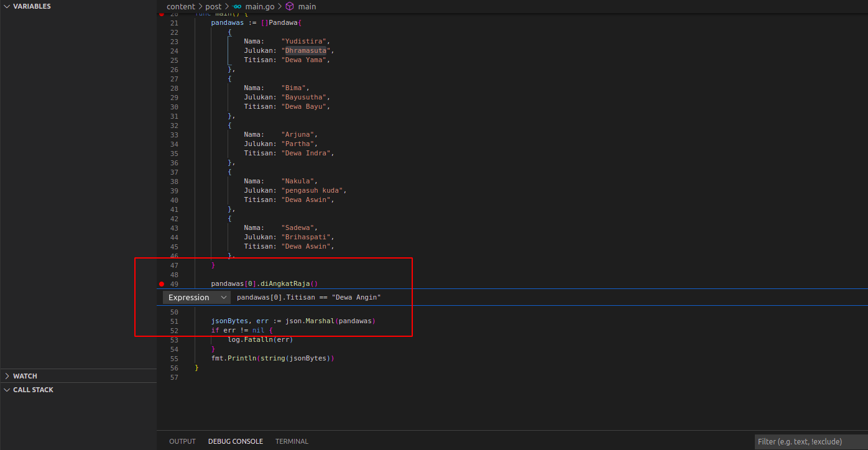Switch to the DEBUG CONSOLE tab
The height and width of the screenshot is (450, 868).
pos(236,441)
